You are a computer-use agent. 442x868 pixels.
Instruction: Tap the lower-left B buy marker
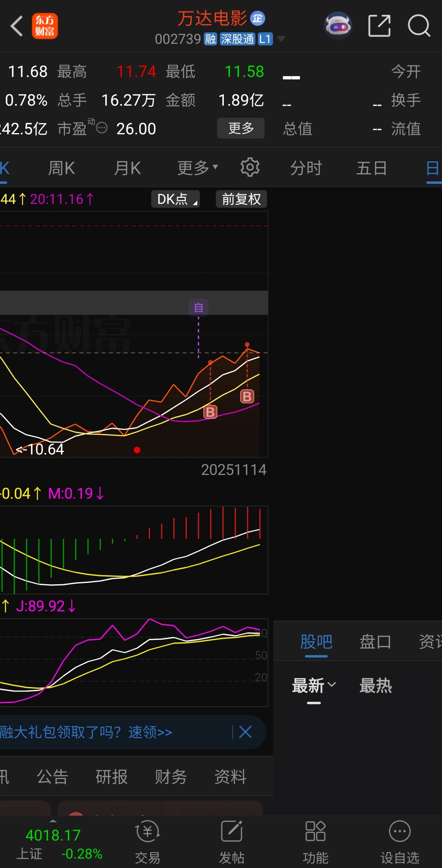(x=210, y=412)
